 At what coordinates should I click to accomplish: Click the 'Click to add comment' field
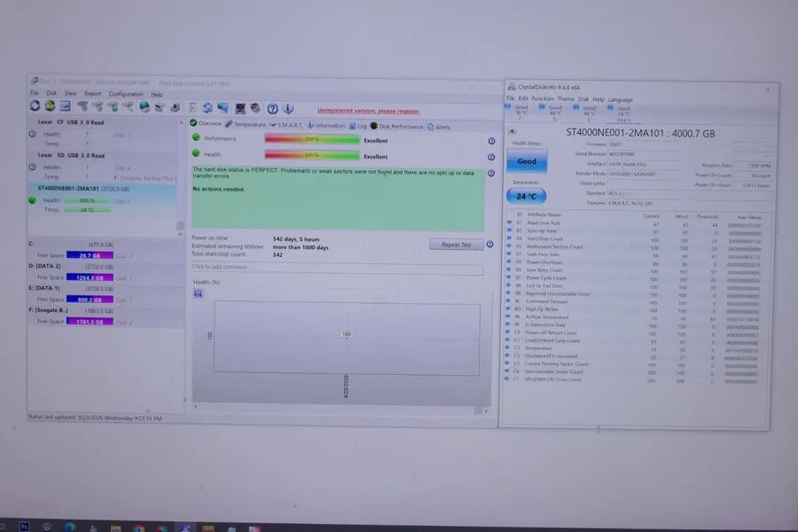(x=338, y=267)
